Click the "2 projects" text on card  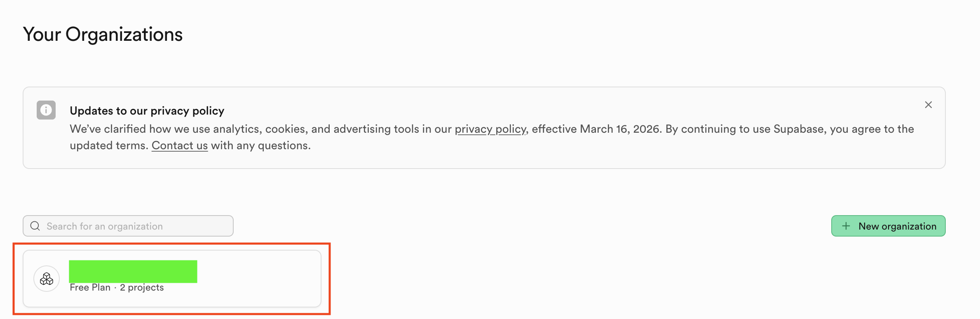tap(142, 288)
